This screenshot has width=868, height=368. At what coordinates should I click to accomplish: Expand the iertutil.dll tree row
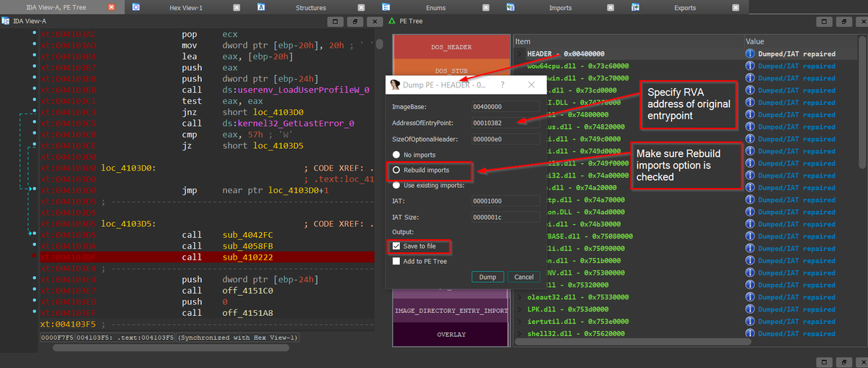click(x=519, y=322)
